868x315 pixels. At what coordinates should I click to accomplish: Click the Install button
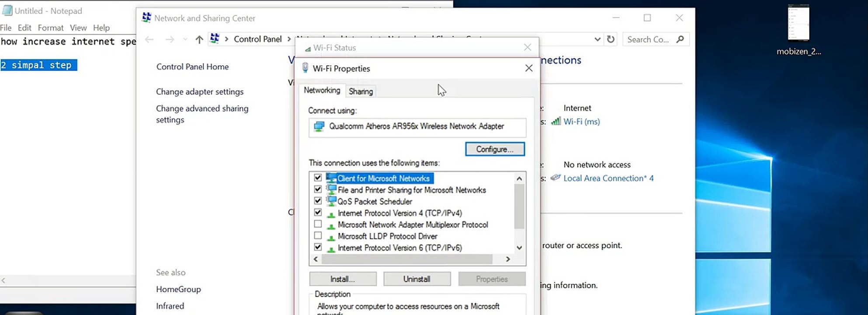(343, 279)
